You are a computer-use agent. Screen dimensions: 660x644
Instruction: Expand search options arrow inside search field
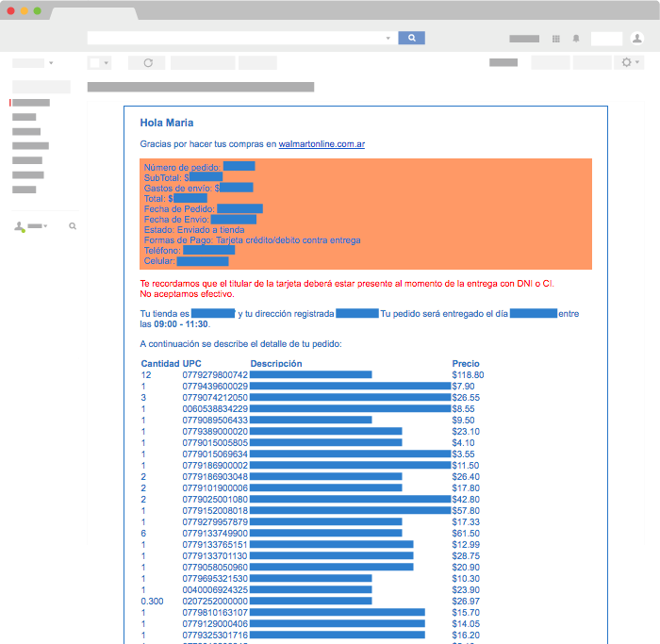(x=388, y=39)
